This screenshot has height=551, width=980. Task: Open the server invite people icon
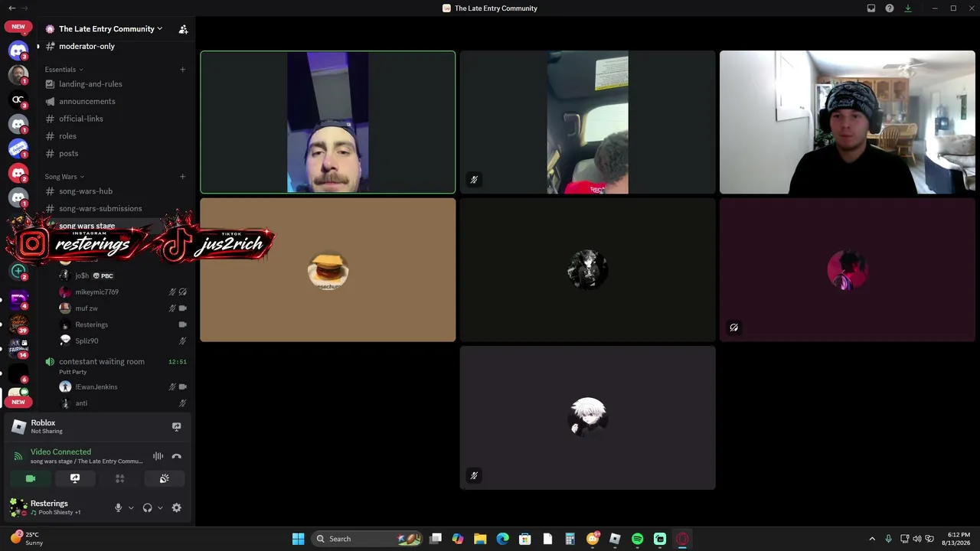point(183,29)
